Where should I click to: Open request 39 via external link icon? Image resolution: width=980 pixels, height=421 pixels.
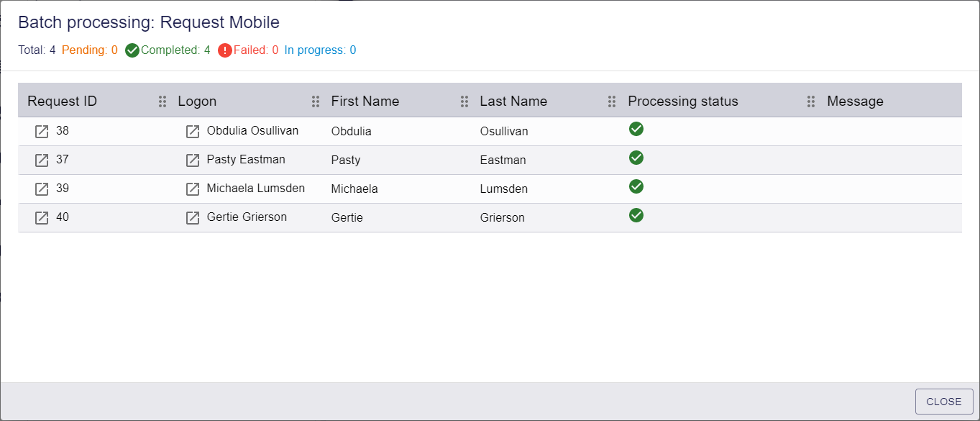coord(42,189)
